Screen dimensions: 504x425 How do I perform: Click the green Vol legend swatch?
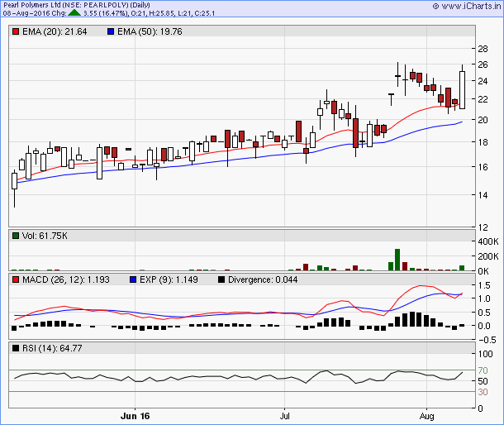pyautogui.click(x=16, y=236)
